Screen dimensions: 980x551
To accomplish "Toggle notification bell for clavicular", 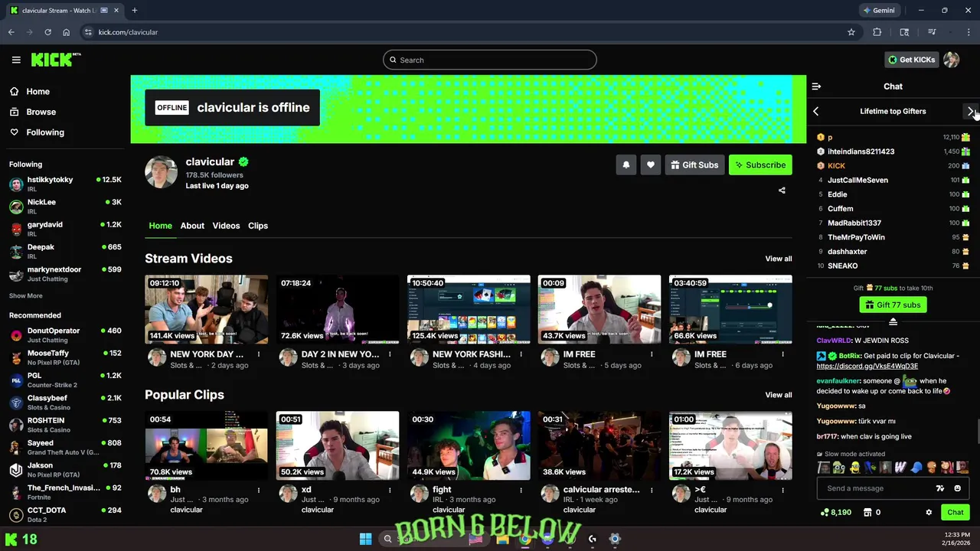I will pyautogui.click(x=626, y=165).
